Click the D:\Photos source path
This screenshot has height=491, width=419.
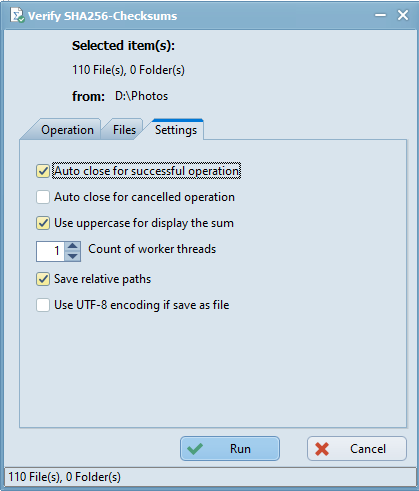[141, 96]
